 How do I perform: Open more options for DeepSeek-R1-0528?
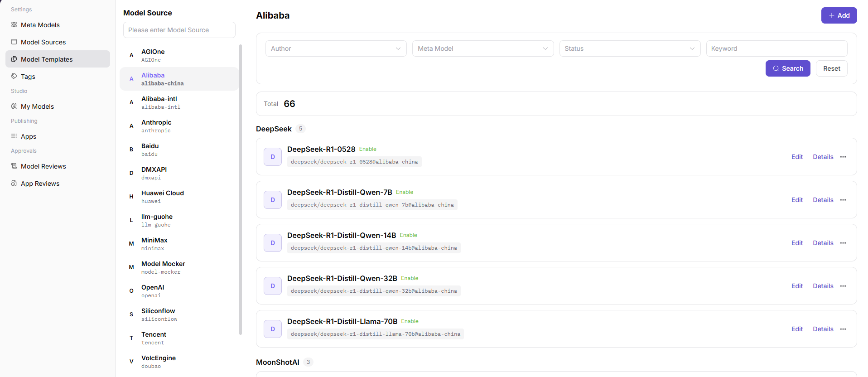(843, 157)
